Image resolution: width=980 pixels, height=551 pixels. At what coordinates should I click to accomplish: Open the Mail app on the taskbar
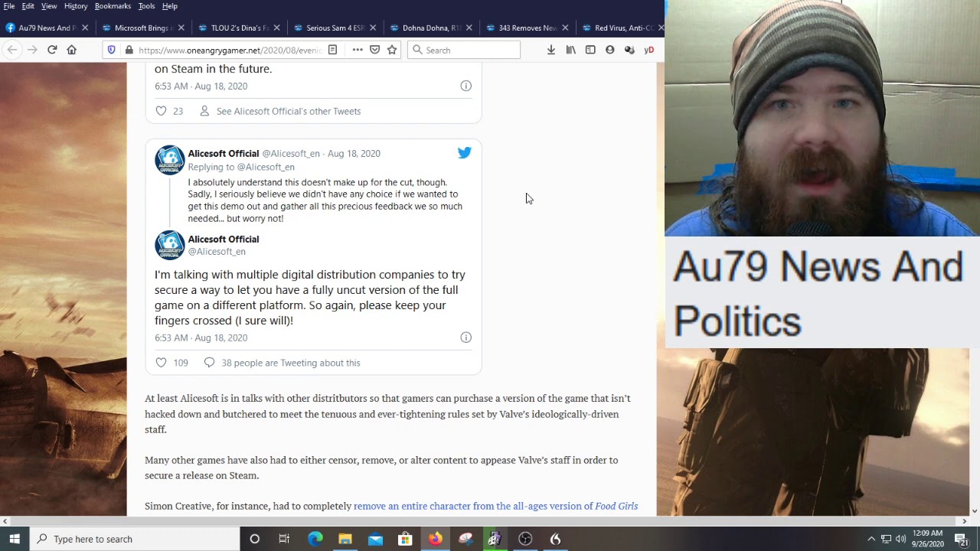pos(375,539)
